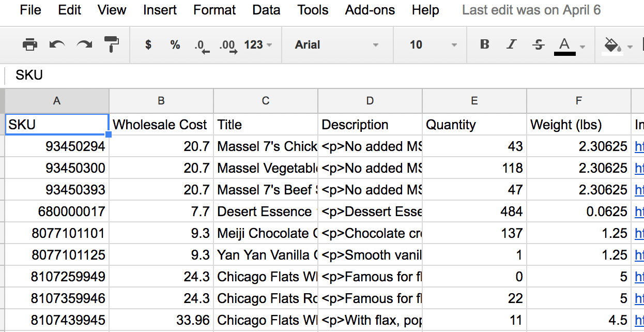Select column C header
644x332 pixels.
[266, 101]
